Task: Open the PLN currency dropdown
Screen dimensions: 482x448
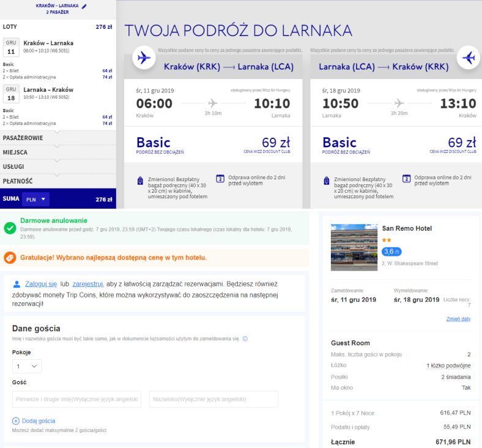Action: [x=35, y=200]
